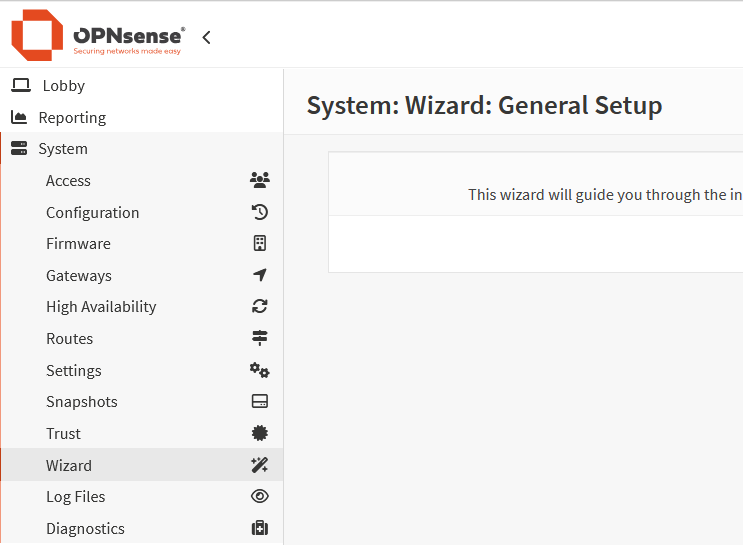Image resolution: width=743 pixels, height=545 pixels.
Task: Click the Routes signpost icon
Action: (259, 339)
